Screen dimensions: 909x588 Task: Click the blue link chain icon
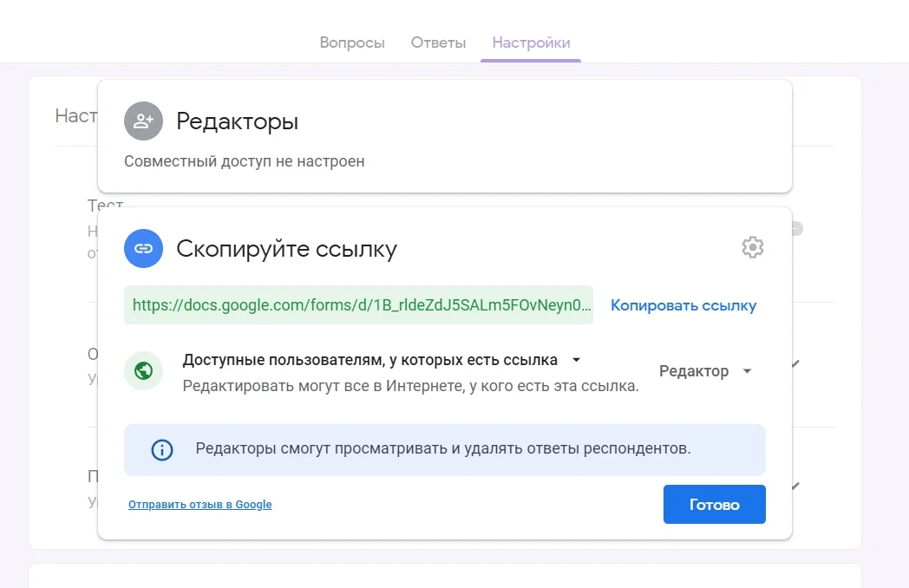(x=143, y=249)
